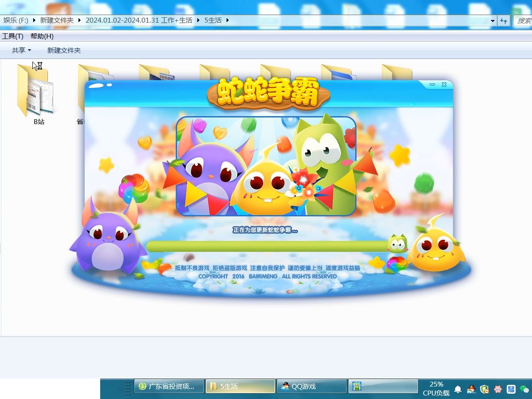
Task: Open the green shield security tray icon
Action: point(485,389)
